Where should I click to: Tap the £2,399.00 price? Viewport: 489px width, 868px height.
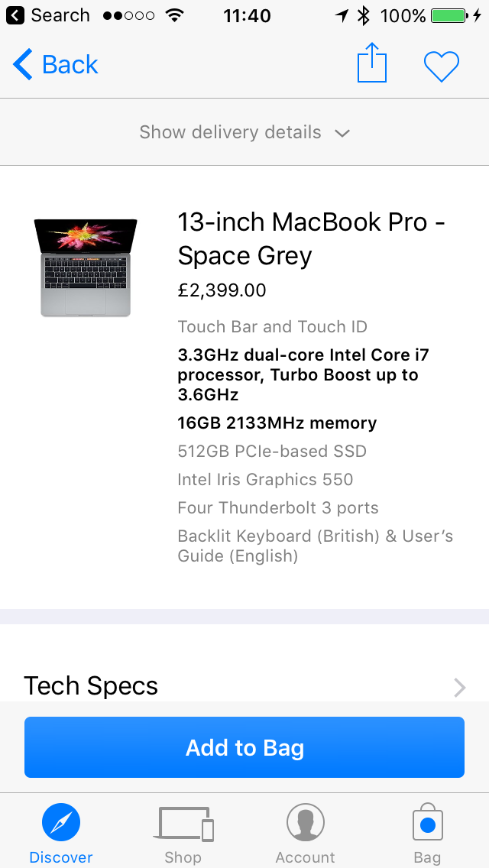click(222, 290)
